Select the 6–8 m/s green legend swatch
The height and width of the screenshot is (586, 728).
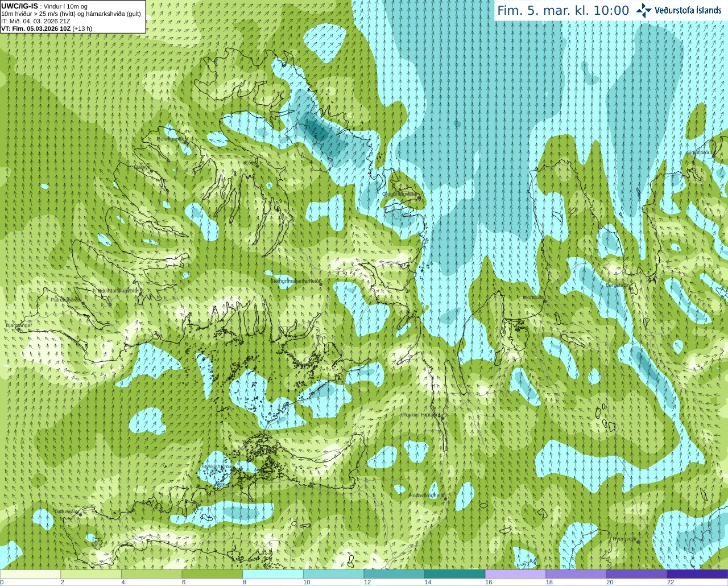[x=212, y=574]
